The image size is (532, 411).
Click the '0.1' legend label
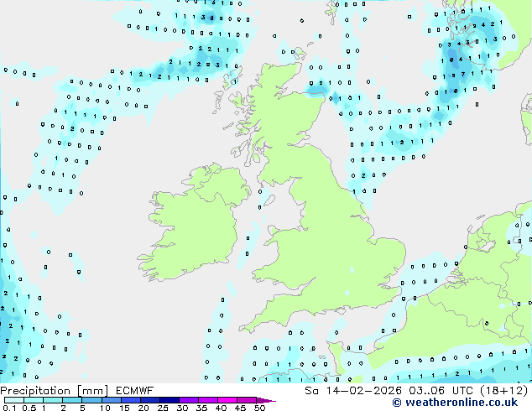pyautogui.click(x=9, y=408)
